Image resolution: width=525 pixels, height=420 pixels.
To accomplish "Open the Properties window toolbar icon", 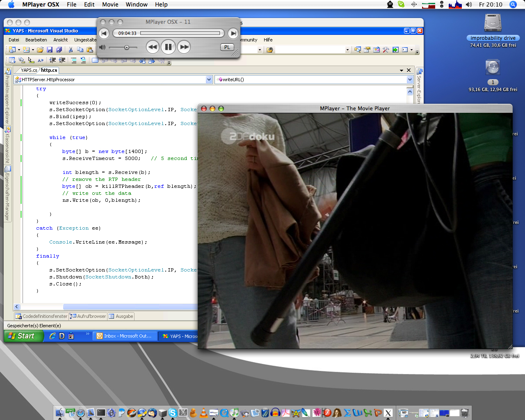I will coord(367,50).
